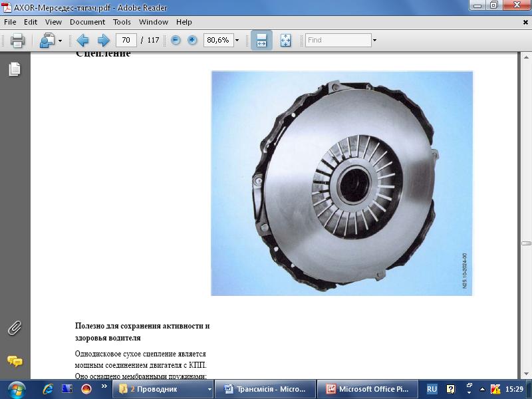Click the clutch photo in the document
This screenshot has width=532, height=399.
point(342,184)
